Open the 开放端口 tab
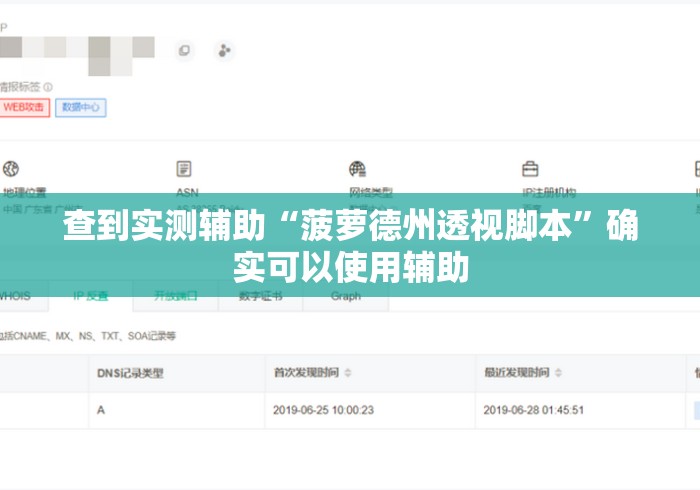This screenshot has height=490, width=700. click(x=175, y=296)
